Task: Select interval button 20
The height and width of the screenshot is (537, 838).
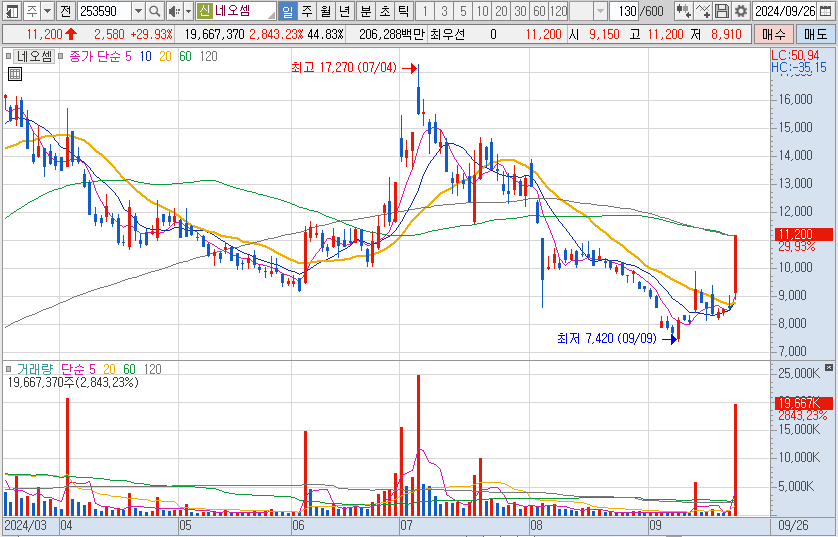Action: (x=501, y=11)
